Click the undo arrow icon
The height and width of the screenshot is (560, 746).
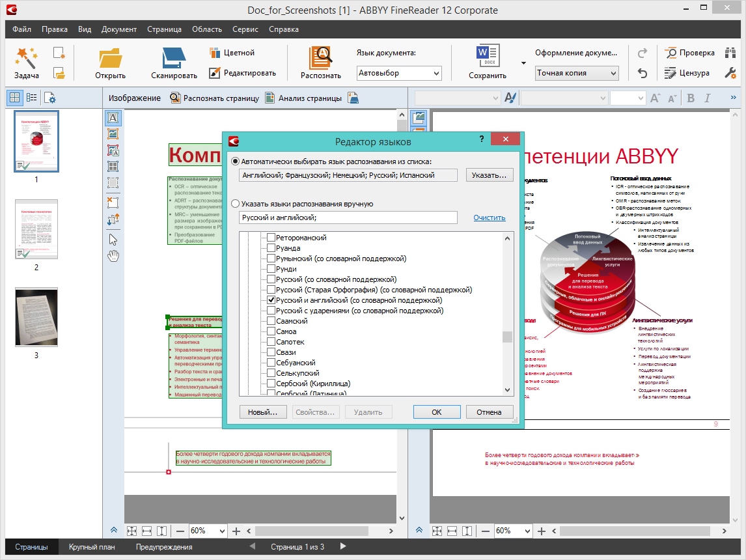click(x=642, y=73)
